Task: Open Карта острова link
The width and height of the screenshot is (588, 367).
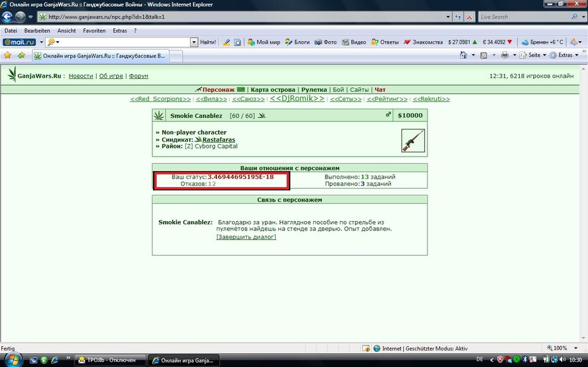Action: click(273, 90)
